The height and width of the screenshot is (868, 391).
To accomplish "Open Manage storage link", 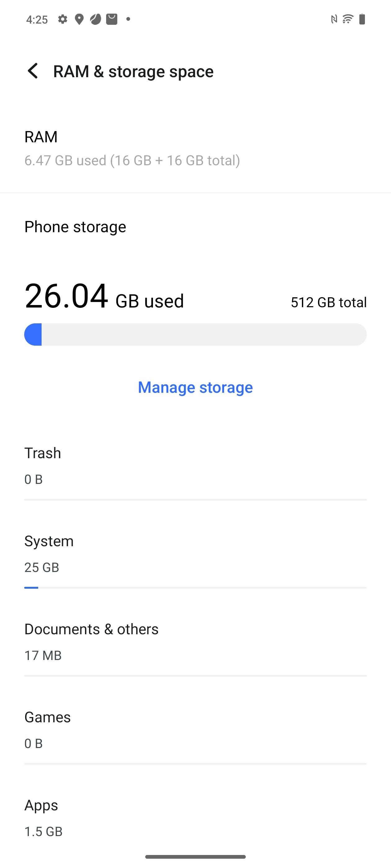I will pos(195,387).
